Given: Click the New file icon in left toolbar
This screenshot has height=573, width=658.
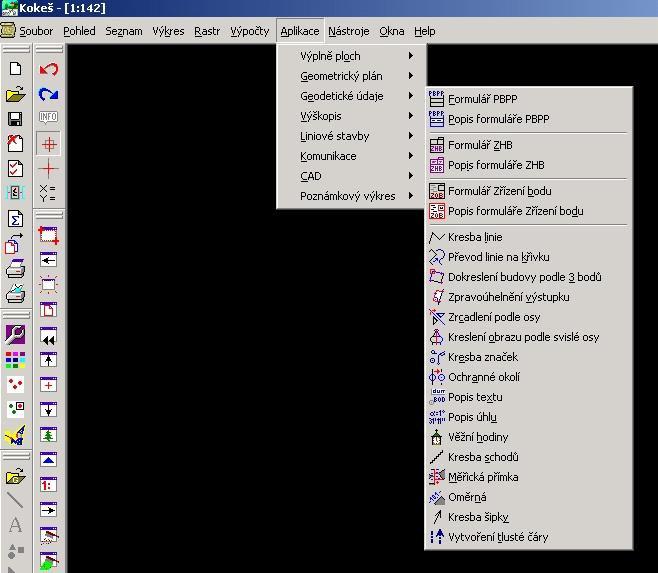Looking at the screenshot, I should click(16, 68).
